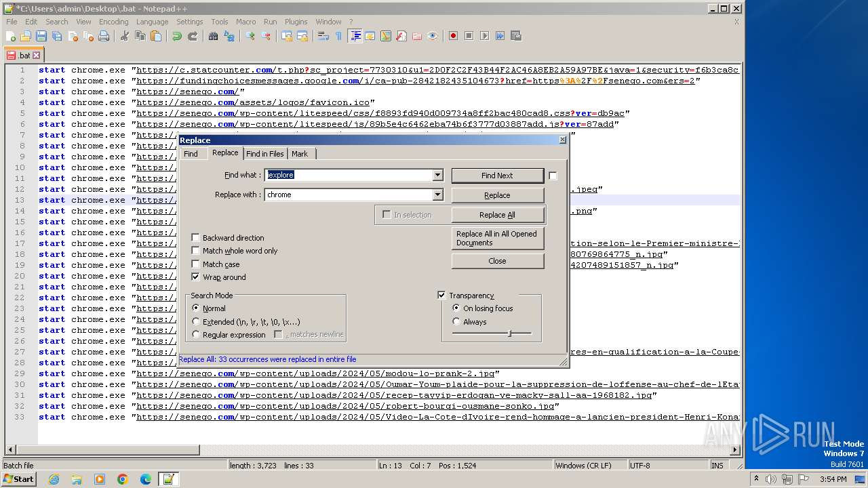
Task: Enable Match whole word only
Action: tap(195, 251)
